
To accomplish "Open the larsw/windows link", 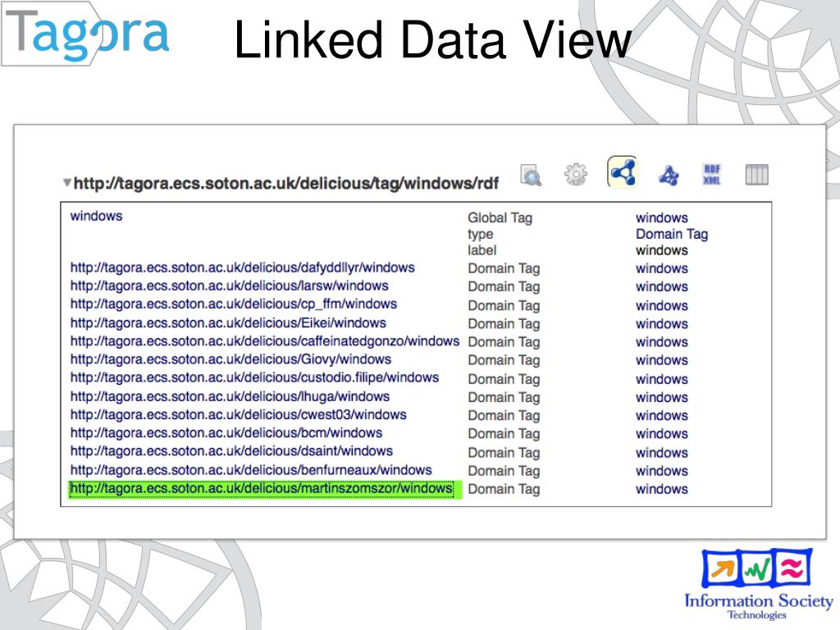I will pyautogui.click(x=230, y=285).
